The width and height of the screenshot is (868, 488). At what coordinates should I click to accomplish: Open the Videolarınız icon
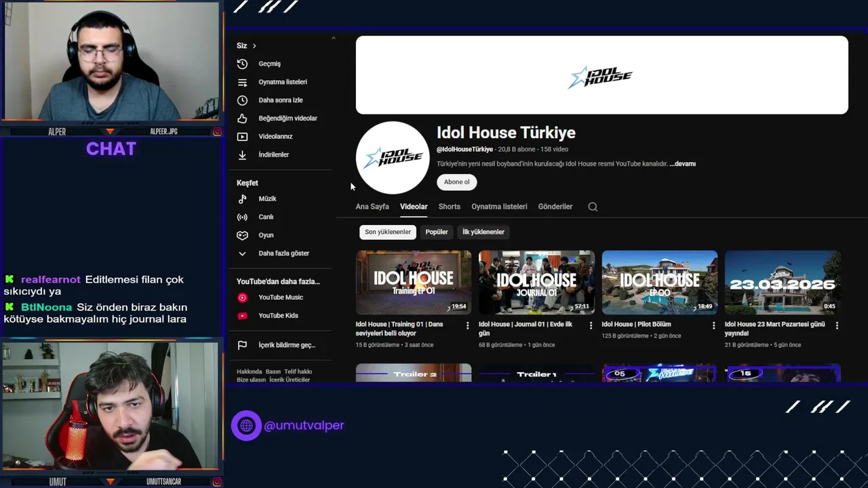click(242, 137)
